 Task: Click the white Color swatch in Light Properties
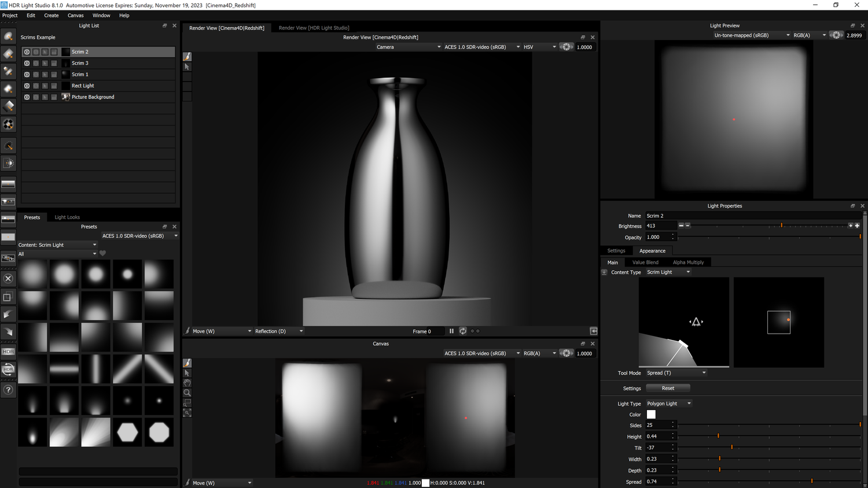click(650, 415)
